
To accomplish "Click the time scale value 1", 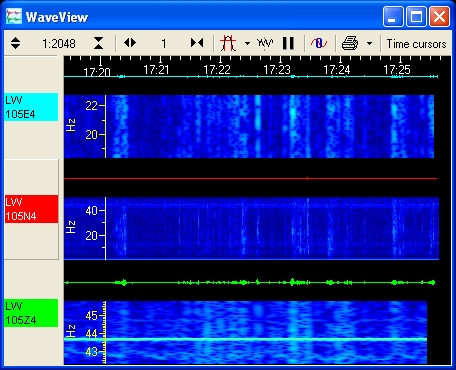I will tap(164, 44).
